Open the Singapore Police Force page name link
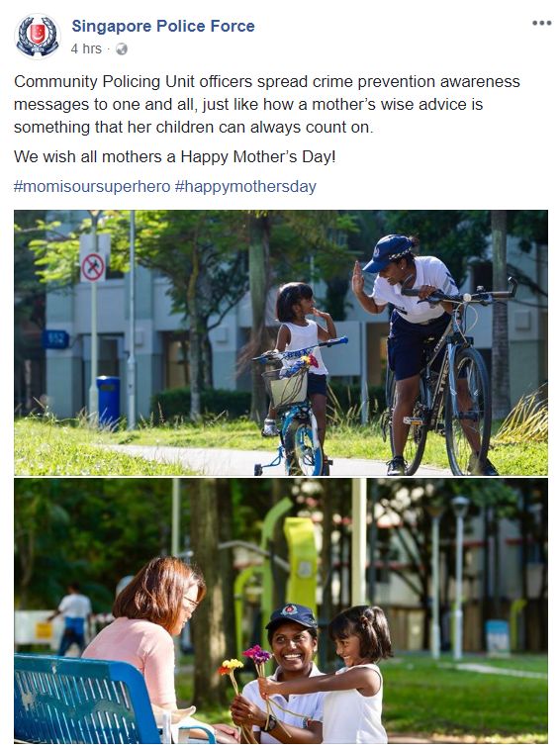Image resolution: width=560 pixels, height=748 pixels. (163, 26)
